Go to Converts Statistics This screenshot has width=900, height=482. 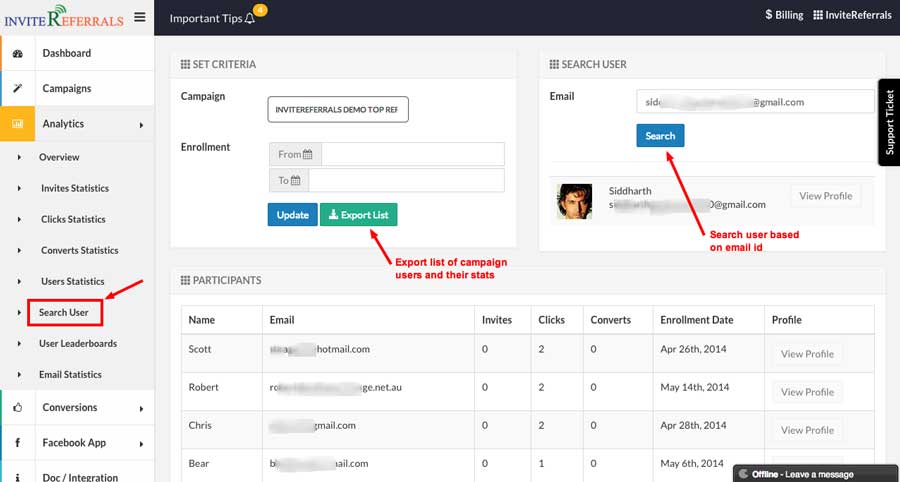[79, 250]
